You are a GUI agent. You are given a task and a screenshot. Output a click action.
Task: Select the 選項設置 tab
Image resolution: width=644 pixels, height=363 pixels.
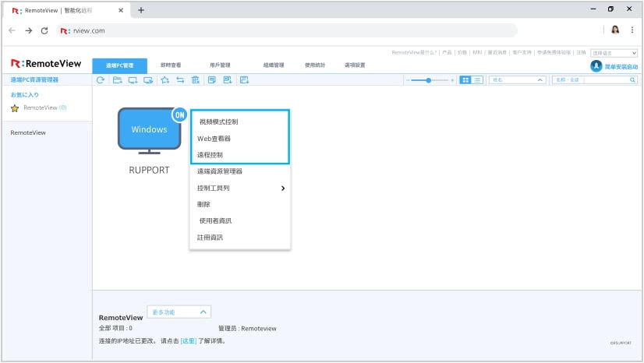tap(355, 65)
